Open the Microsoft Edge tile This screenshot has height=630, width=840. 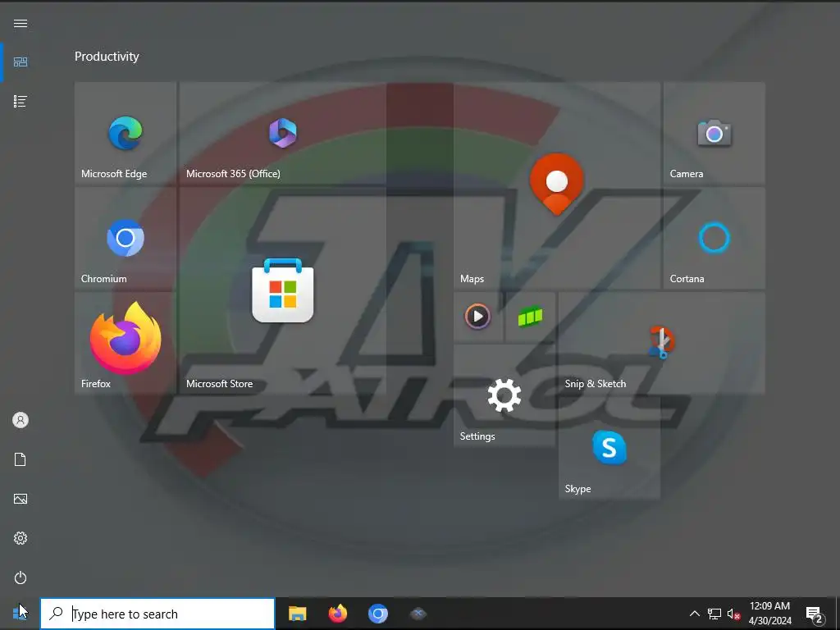pos(126,133)
